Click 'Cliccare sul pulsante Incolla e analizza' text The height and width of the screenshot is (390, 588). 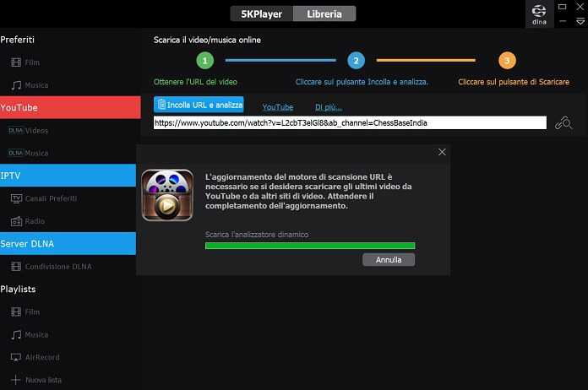point(362,82)
